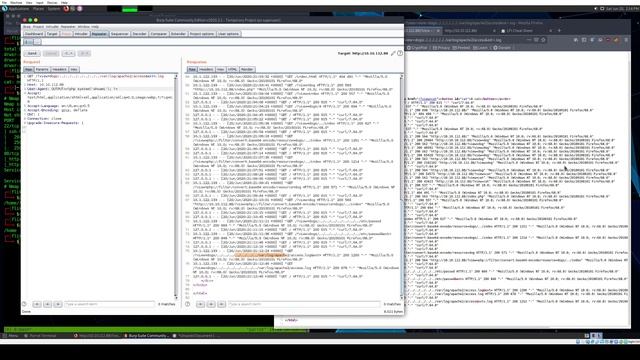Switch to Parrot Terminal in taskbar
Viewport: 640px width, 360px height.
click(x=40, y=336)
